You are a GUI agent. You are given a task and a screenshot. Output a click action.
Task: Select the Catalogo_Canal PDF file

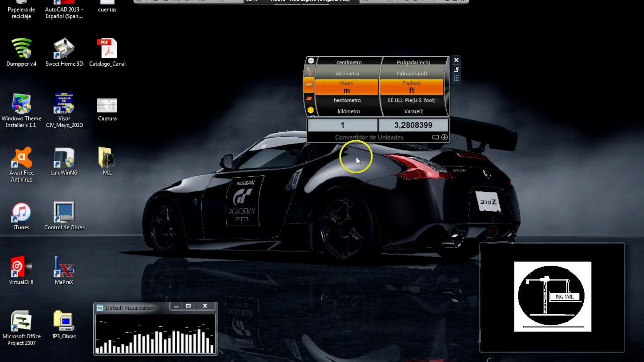(107, 53)
